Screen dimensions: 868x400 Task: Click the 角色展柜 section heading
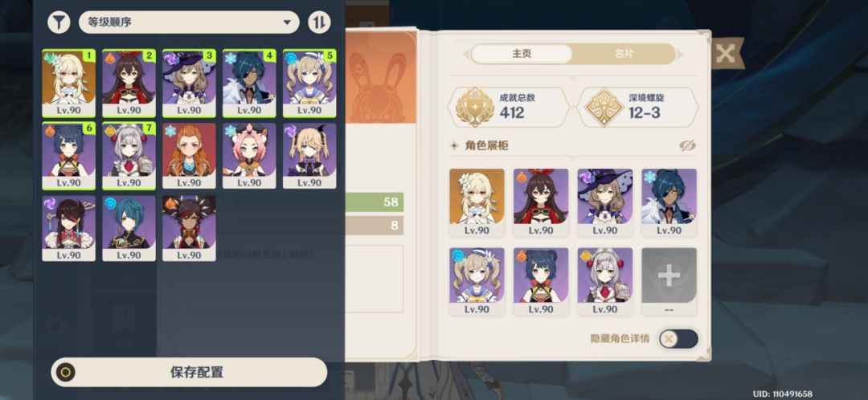click(x=486, y=146)
